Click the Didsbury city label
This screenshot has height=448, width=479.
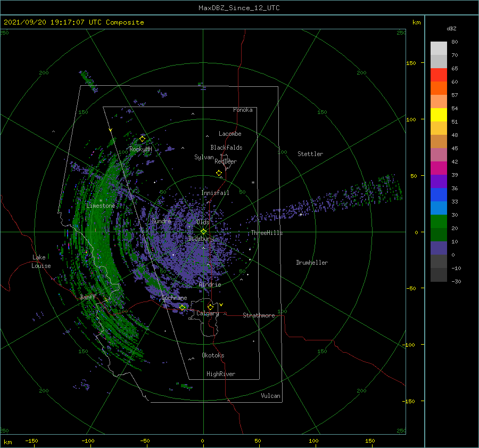(x=201, y=239)
